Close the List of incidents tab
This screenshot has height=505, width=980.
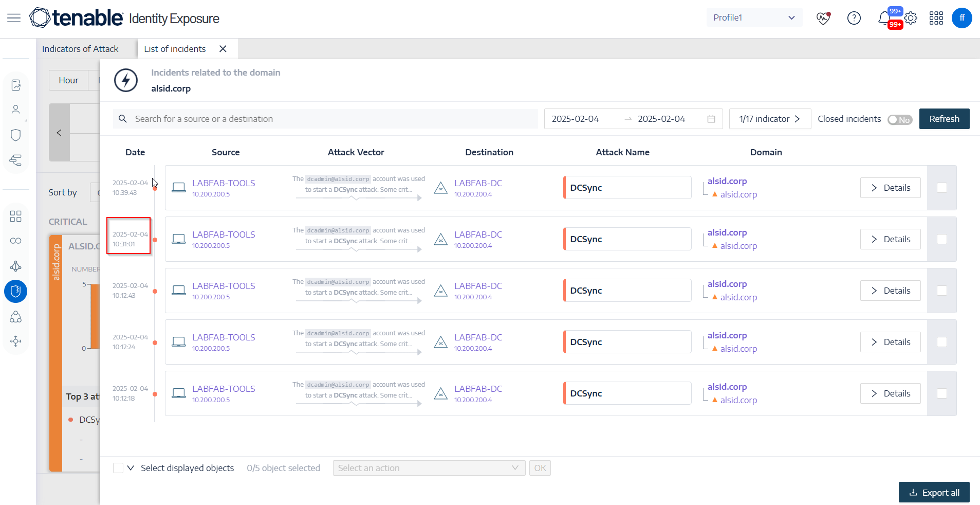223,49
